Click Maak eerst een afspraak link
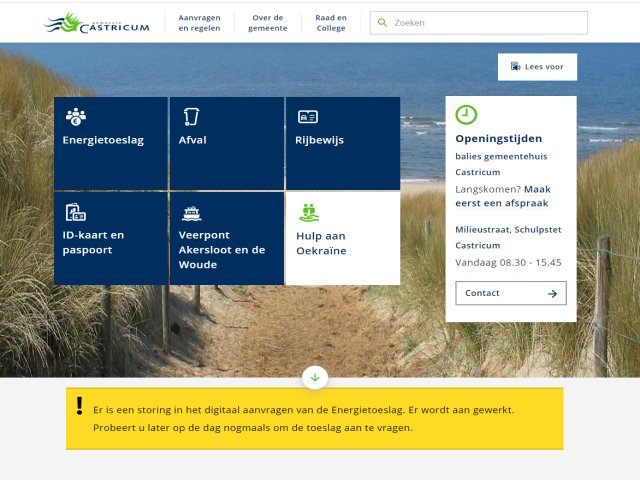 (x=503, y=196)
